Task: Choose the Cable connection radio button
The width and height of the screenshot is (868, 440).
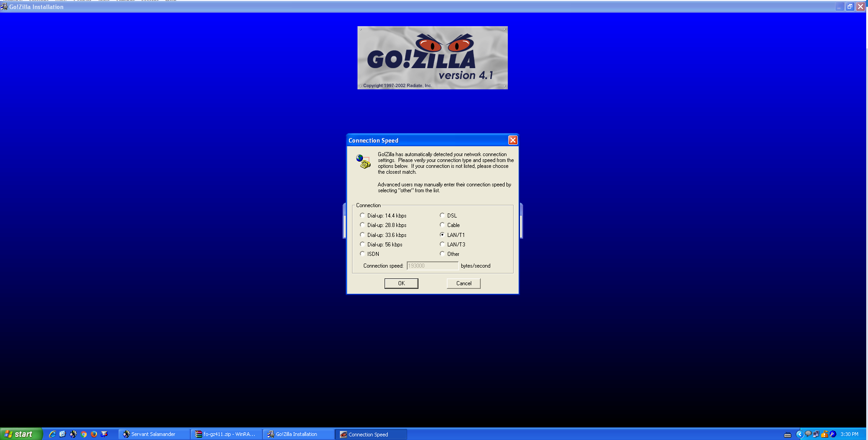Action: 442,225
